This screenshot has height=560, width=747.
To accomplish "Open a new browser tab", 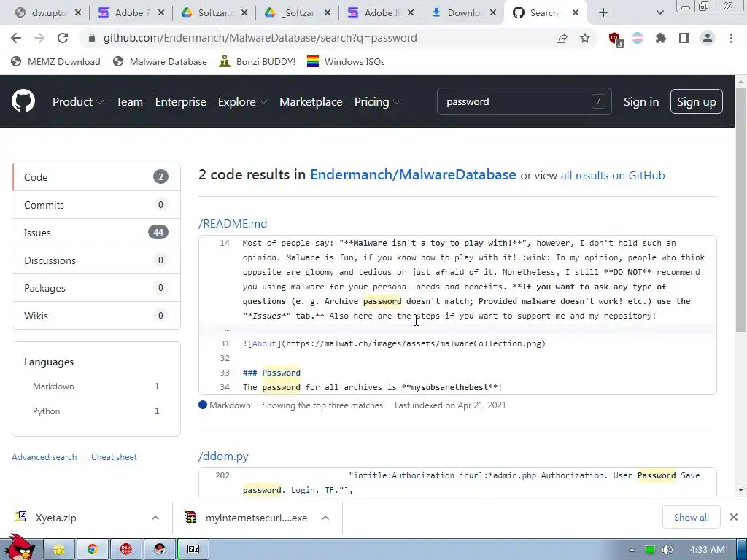I will [603, 13].
